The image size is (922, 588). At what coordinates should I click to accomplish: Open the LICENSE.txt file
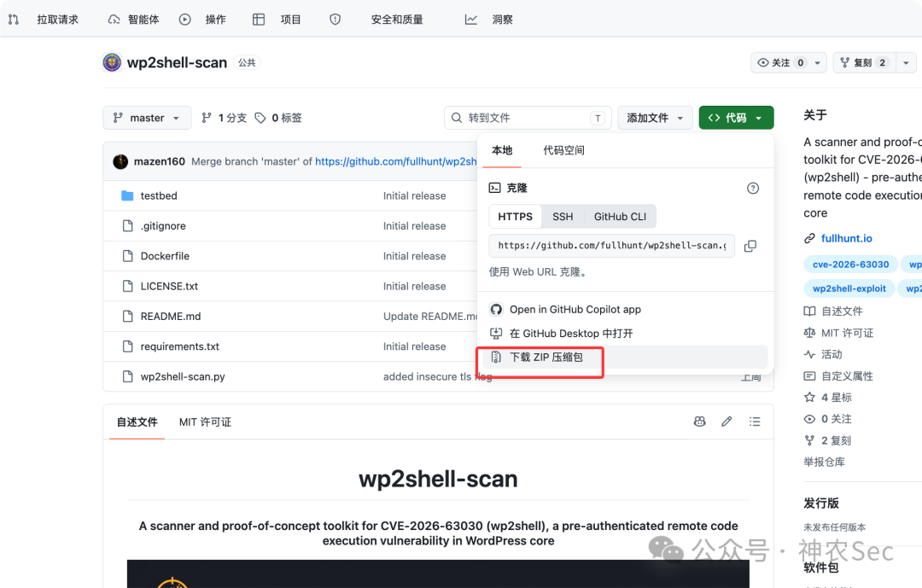pyautogui.click(x=169, y=287)
